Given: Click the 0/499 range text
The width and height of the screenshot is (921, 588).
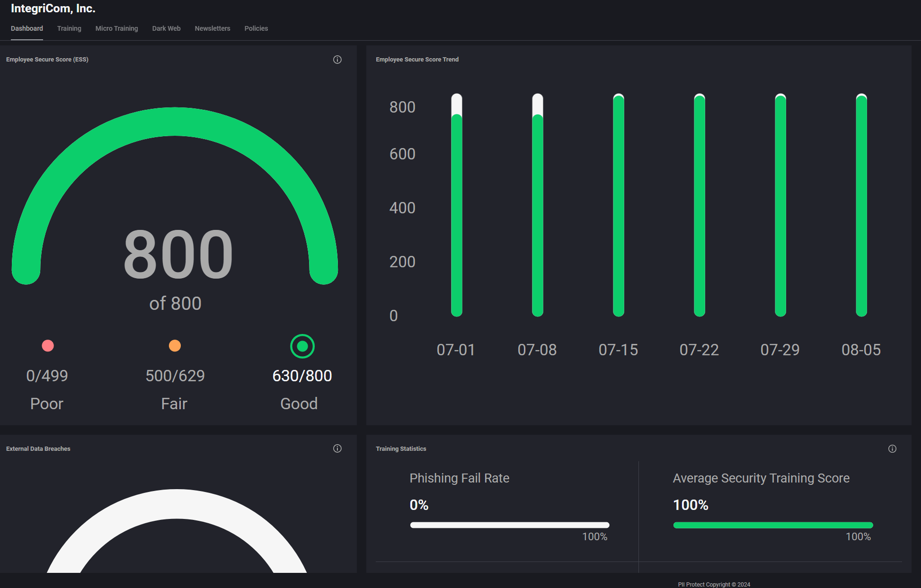Looking at the screenshot, I should tap(47, 376).
